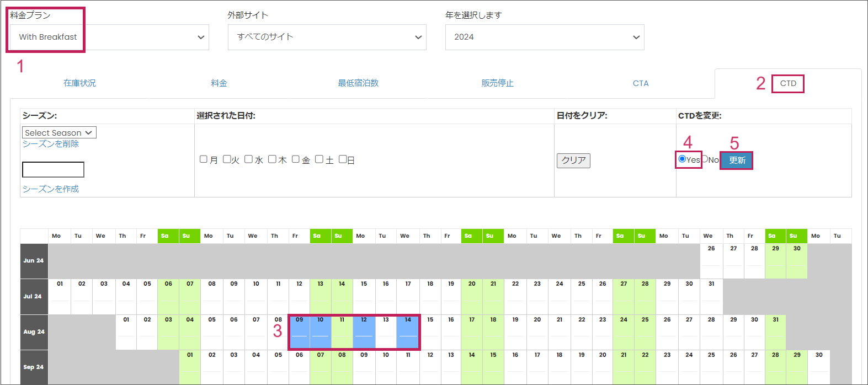The width and height of the screenshot is (868, 385).
Task: Click the Aug 24 month row header
Action: 34,332
